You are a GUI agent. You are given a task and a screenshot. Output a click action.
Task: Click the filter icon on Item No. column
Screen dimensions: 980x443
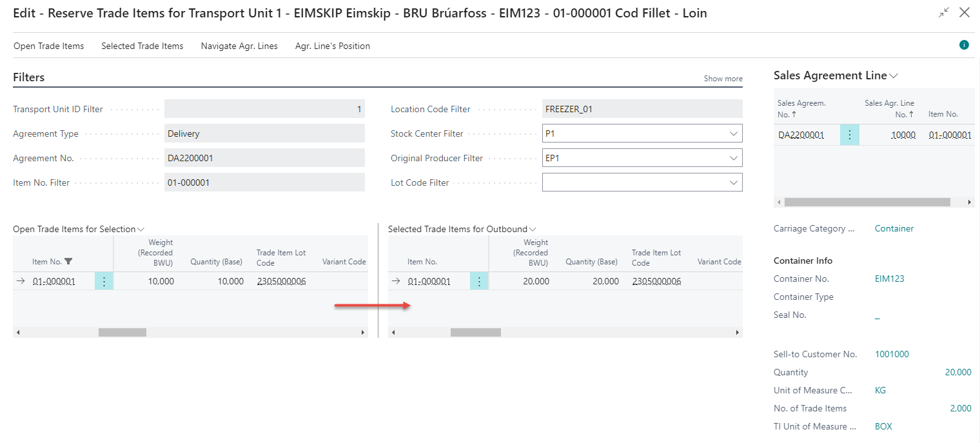[68, 262]
